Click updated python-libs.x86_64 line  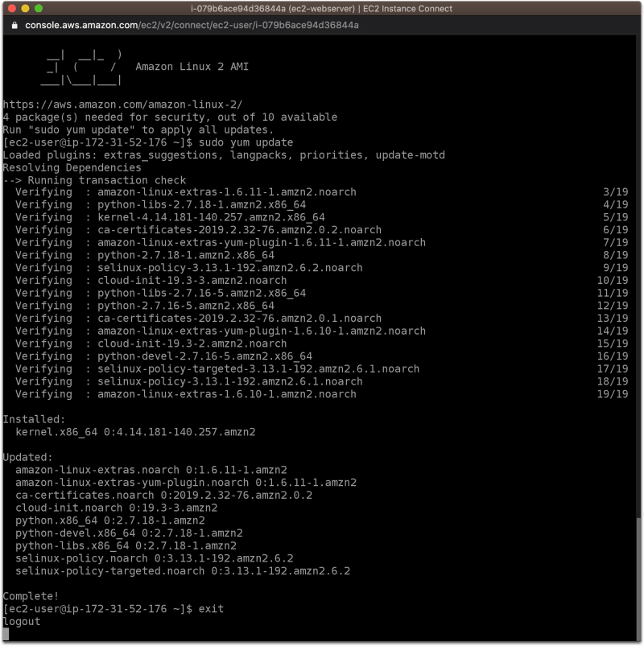[x=126, y=546]
